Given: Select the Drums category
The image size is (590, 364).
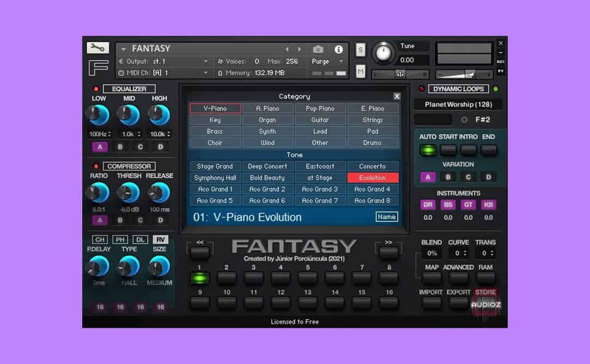Looking at the screenshot, I should tap(373, 143).
